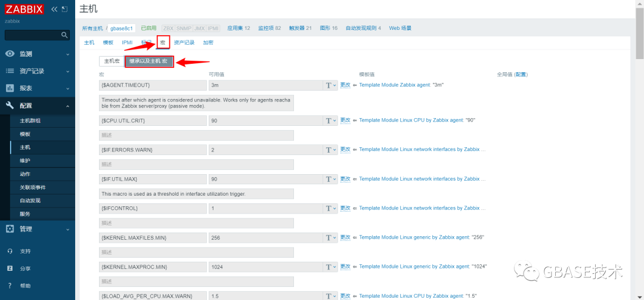Viewport: 644px width, 300px height.
Task: Click the {$CPU.UTIL.CRIT} value field showing 90
Action: pos(266,121)
